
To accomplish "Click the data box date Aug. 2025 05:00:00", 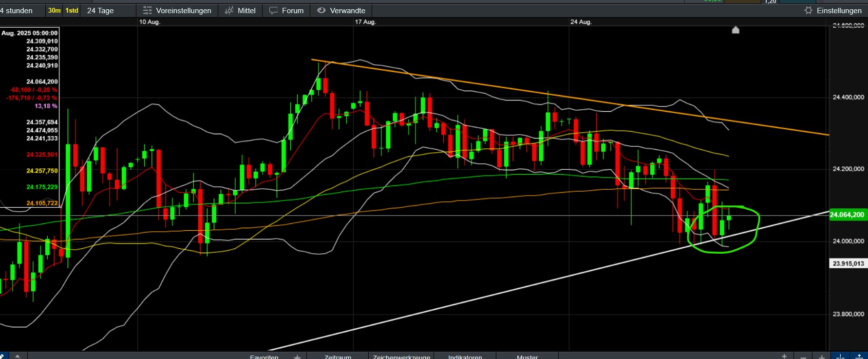I will pyautogui.click(x=29, y=33).
